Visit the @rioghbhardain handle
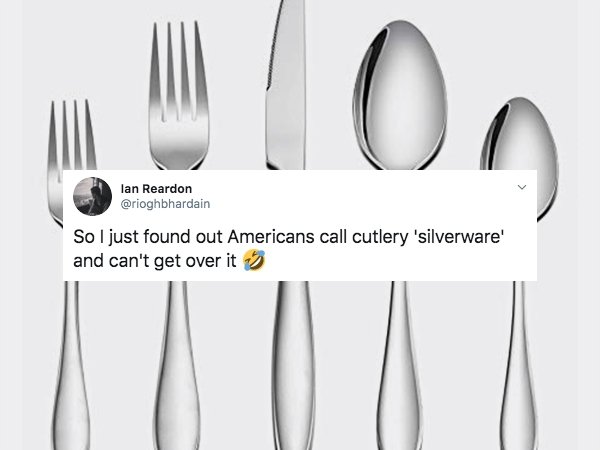 tap(165, 204)
